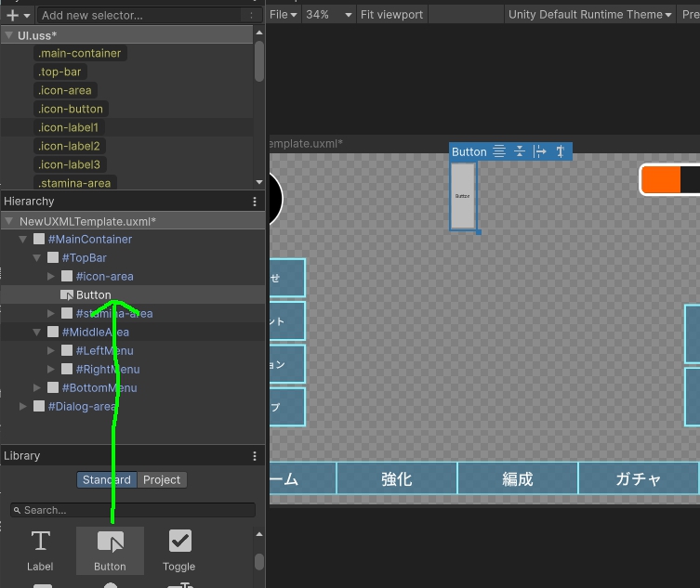The width and height of the screenshot is (700, 588).
Task: Focus the Add new selector field
Action: (x=149, y=15)
